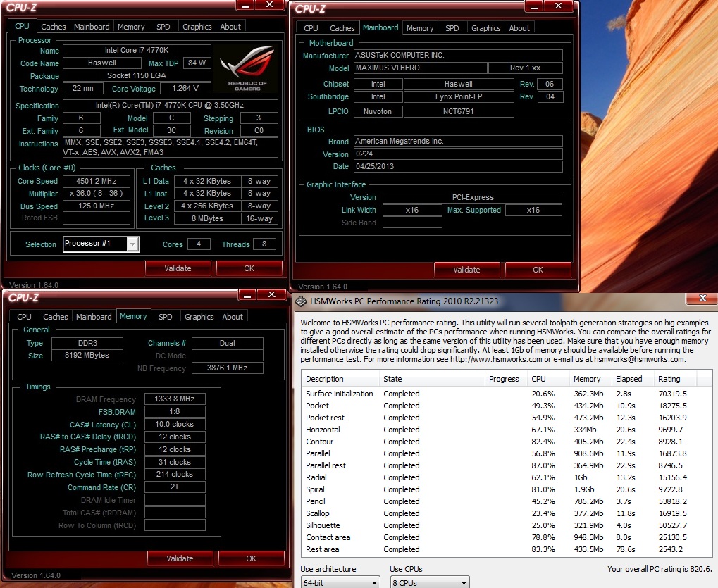The width and height of the screenshot is (718, 588).
Task: Select SPD tab in top-left CPU-Z window
Action: click(163, 27)
